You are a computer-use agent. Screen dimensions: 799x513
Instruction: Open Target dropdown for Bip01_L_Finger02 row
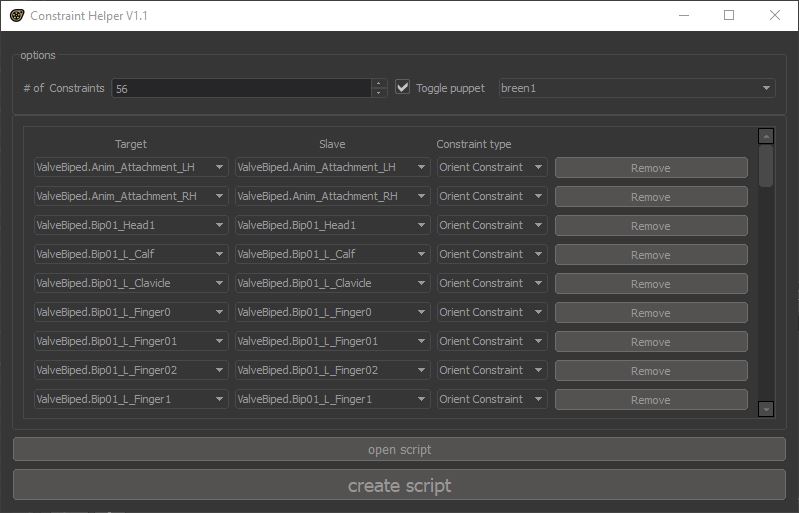click(130, 370)
